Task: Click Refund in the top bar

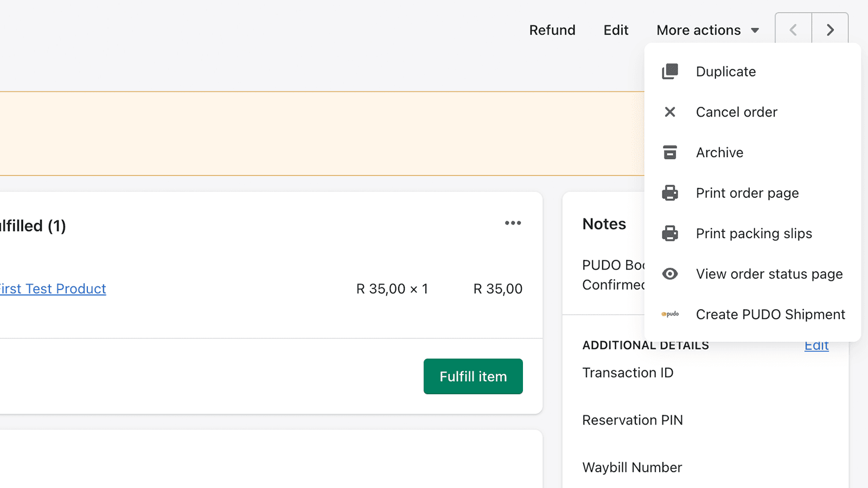Action: coord(552,30)
